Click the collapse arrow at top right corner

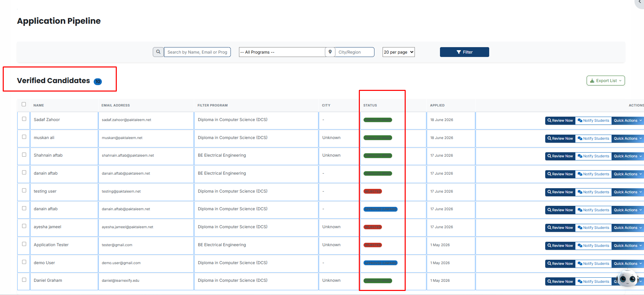(640, 2)
